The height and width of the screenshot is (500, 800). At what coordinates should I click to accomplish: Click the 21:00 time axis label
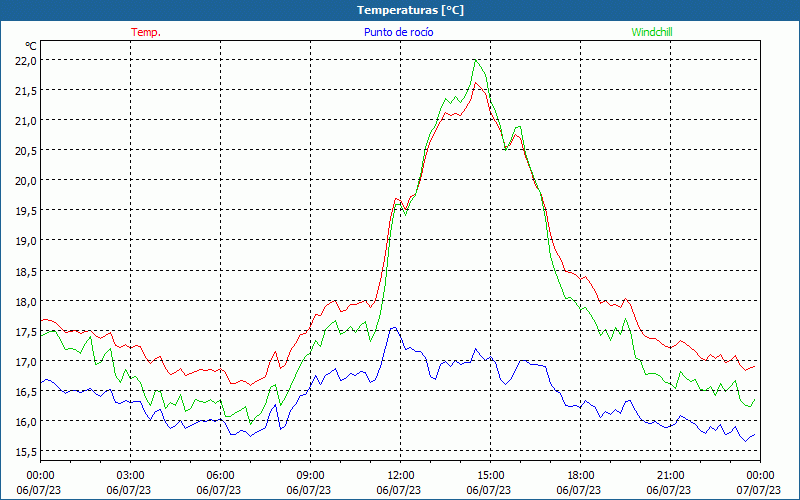tap(670, 476)
